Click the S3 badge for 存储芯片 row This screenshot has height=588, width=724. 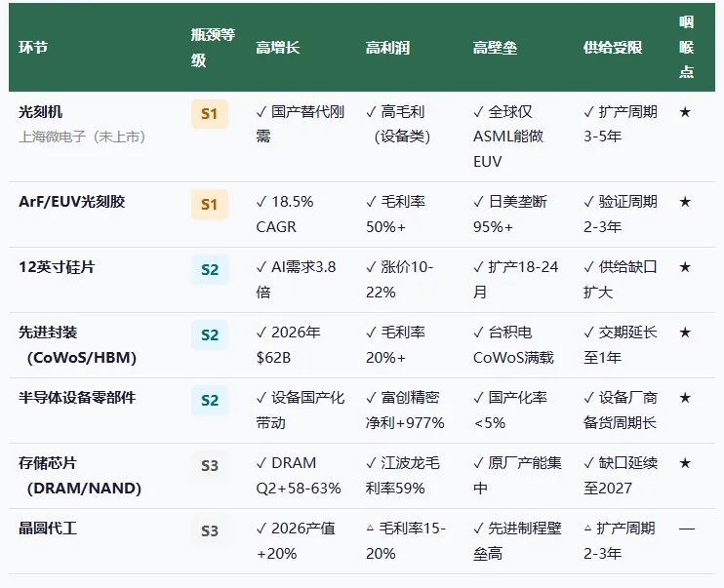pyautogui.click(x=210, y=466)
